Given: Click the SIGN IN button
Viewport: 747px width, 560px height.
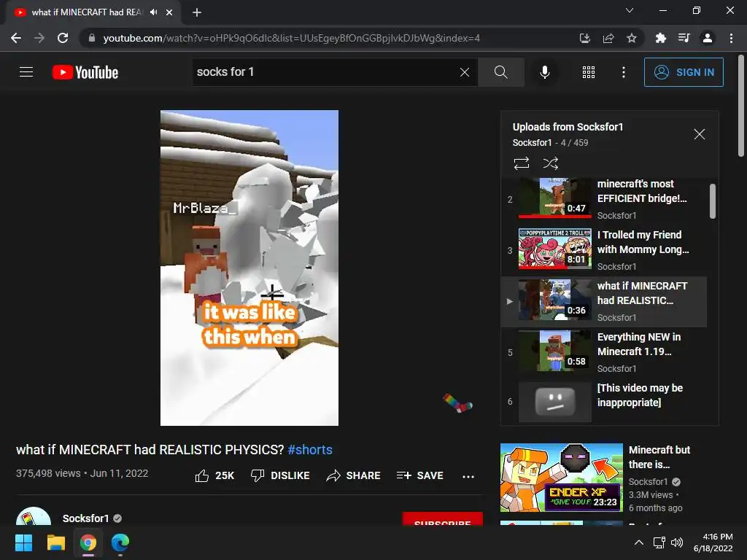Looking at the screenshot, I should pos(684,72).
